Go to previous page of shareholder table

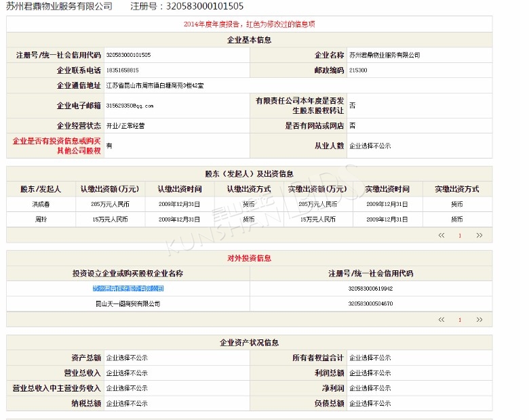tap(441, 235)
